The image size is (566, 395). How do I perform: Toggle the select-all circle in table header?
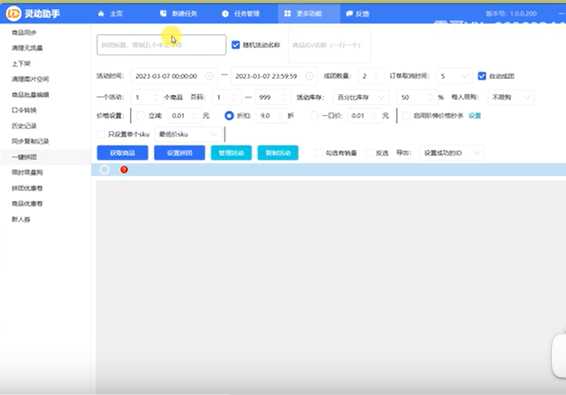(x=104, y=169)
